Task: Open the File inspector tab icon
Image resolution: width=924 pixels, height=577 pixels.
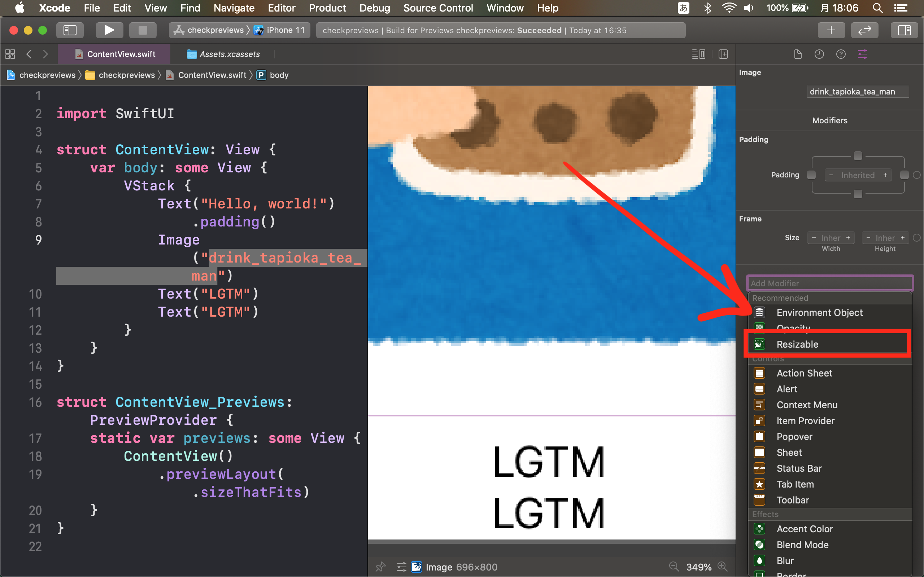Action: point(798,54)
